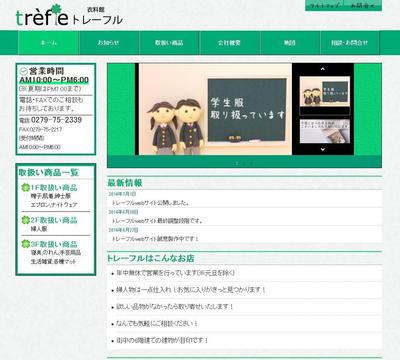Open the 2F取扱い商品 link
This screenshot has height=360, width=400.
(54, 220)
